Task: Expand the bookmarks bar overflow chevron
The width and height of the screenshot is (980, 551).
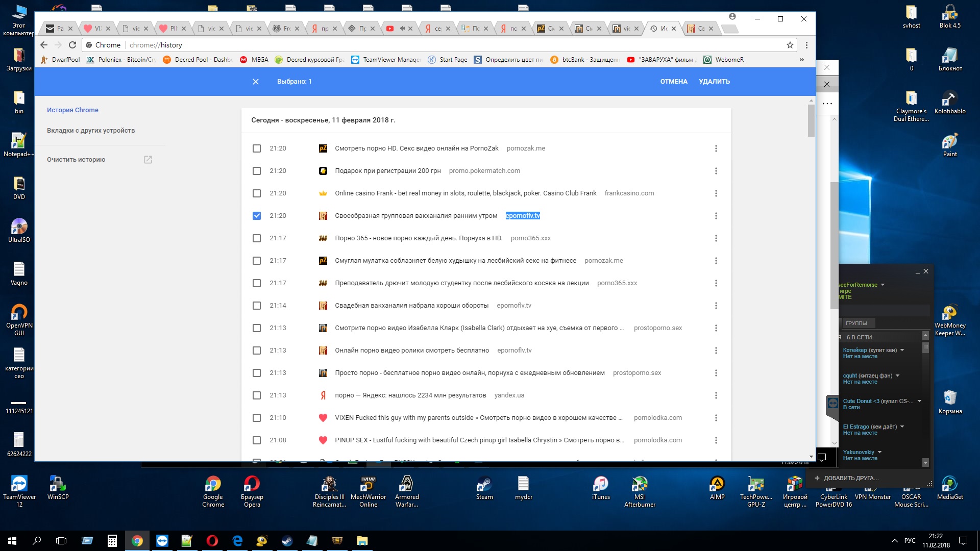Action: click(802, 60)
